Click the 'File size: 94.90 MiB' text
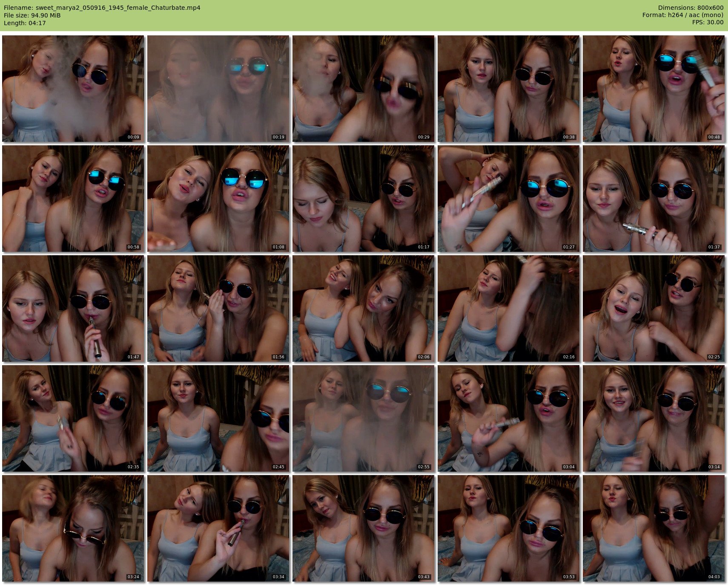The image size is (728, 585). 32,15
